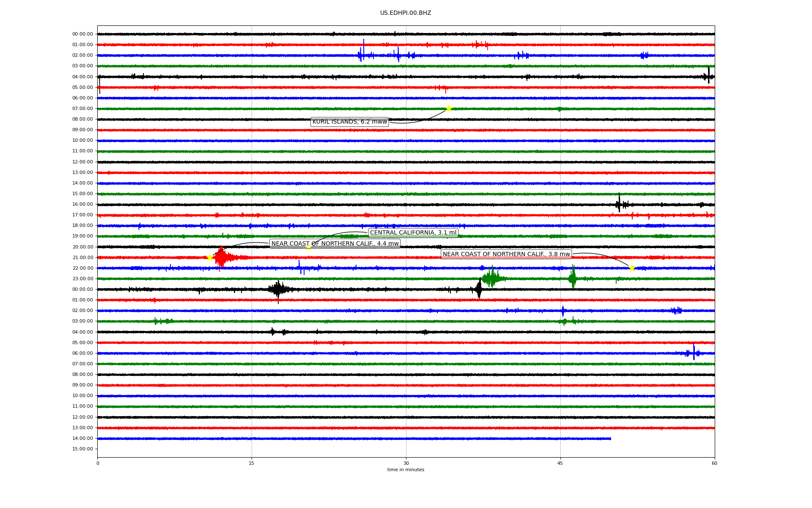Click the 45 tick on the time axis
812x508 pixels.
tap(560, 463)
